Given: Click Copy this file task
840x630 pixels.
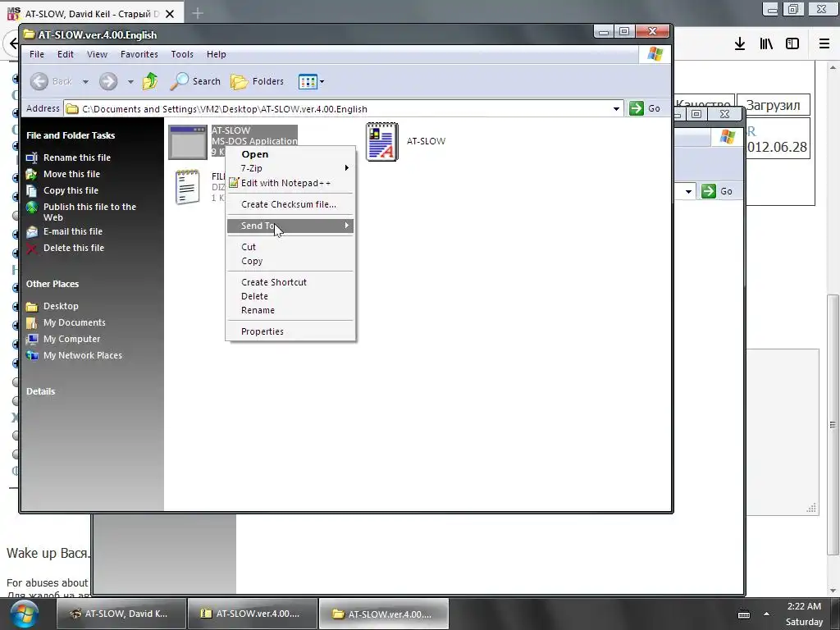Looking at the screenshot, I should point(71,190).
